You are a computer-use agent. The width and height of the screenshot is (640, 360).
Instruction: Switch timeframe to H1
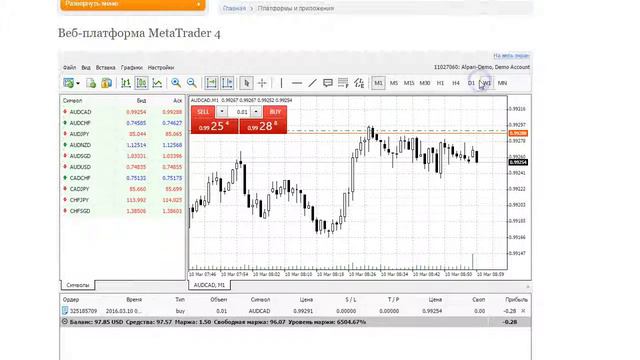click(x=440, y=83)
